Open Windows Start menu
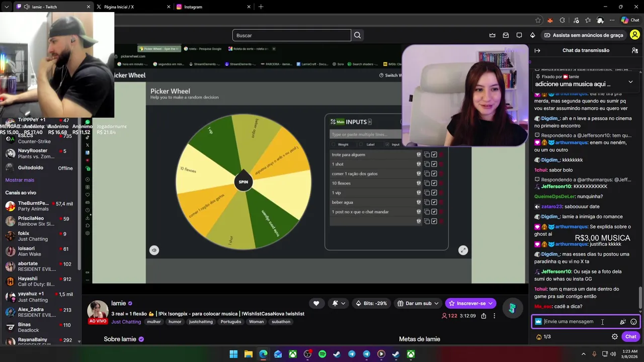The height and width of the screenshot is (362, 644). tap(233, 354)
